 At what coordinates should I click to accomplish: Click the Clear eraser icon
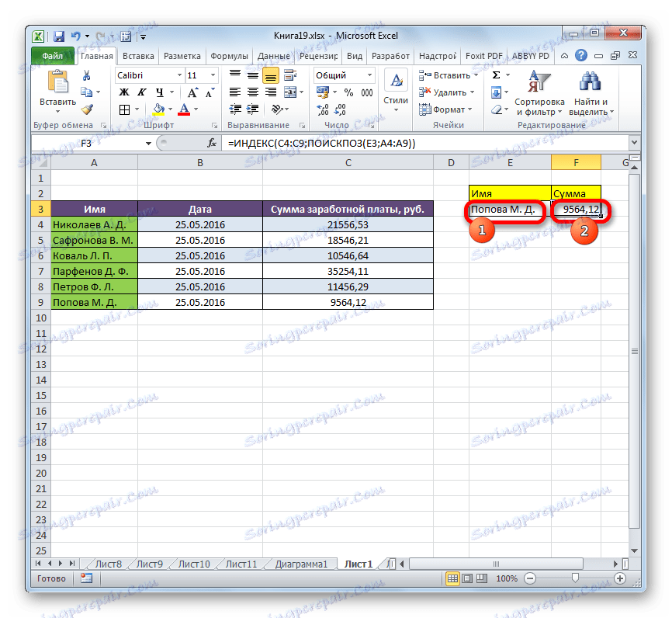497,109
